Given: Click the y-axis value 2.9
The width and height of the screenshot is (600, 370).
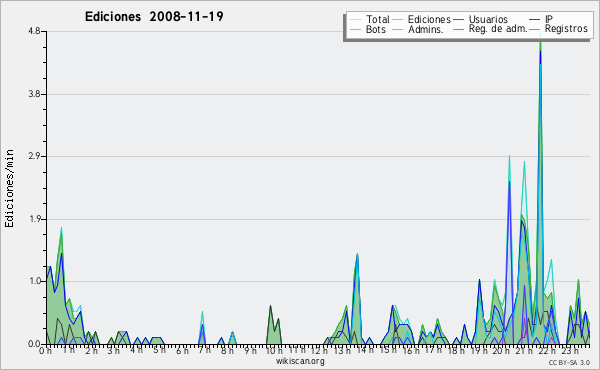Looking at the screenshot, I should [x=34, y=156].
